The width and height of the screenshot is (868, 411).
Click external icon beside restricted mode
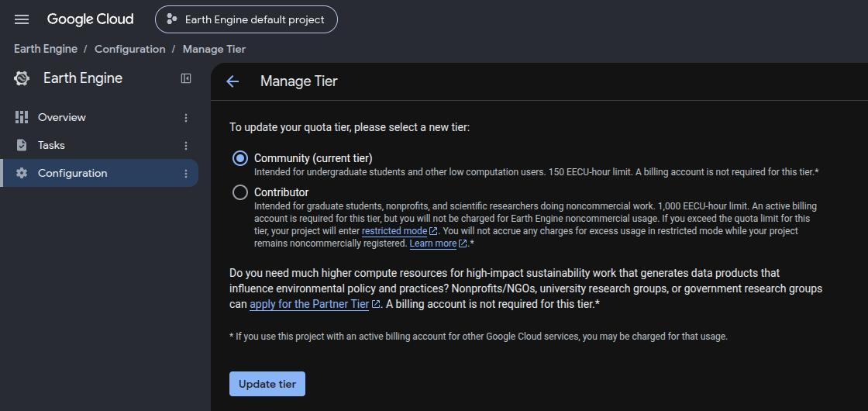pyautogui.click(x=433, y=231)
